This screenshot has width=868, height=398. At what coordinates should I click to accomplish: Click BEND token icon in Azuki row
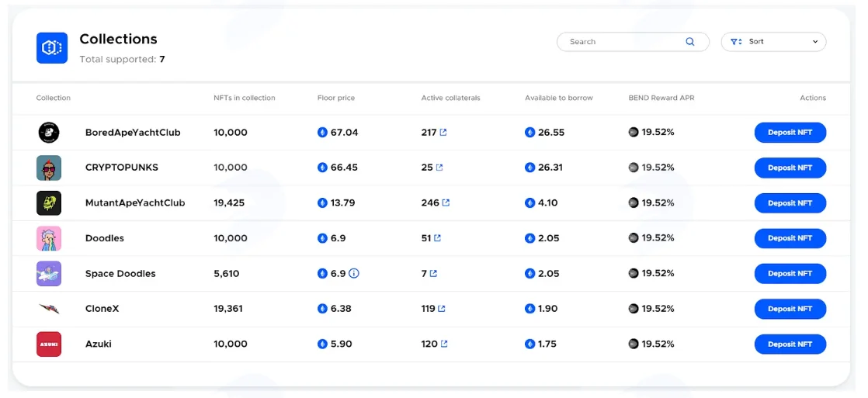click(x=634, y=344)
